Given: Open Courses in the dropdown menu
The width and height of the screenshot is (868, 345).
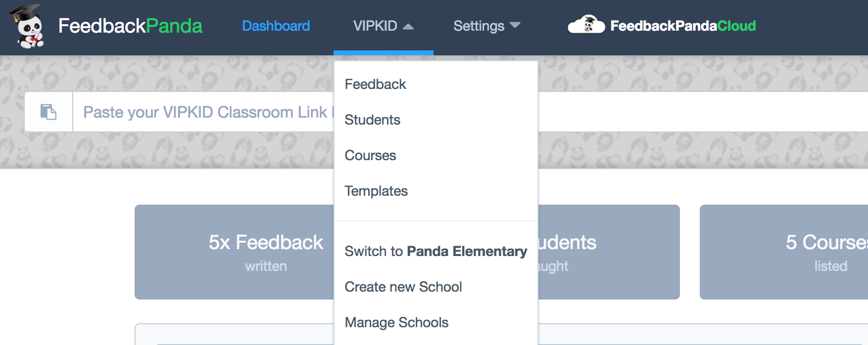Looking at the screenshot, I should click(371, 155).
